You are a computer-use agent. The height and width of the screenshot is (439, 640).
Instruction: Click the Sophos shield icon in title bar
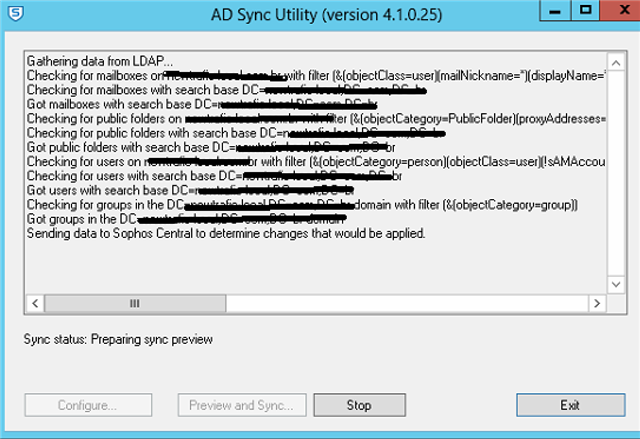click(16, 13)
